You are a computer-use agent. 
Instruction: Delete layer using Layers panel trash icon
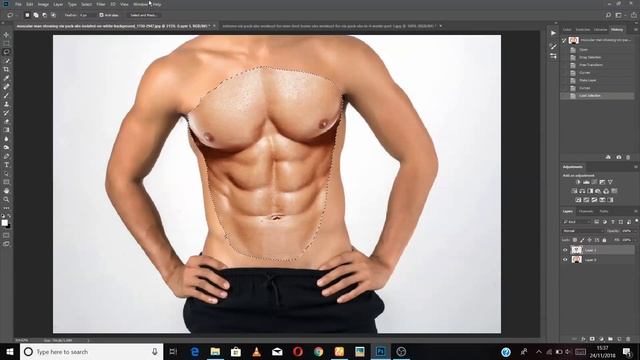628,339
